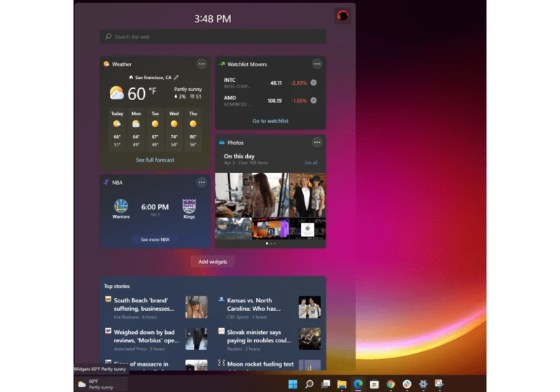Screen dimensions: 560x392
Task: Open taskbar Search magnifier
Action: [x=309, y=384]
